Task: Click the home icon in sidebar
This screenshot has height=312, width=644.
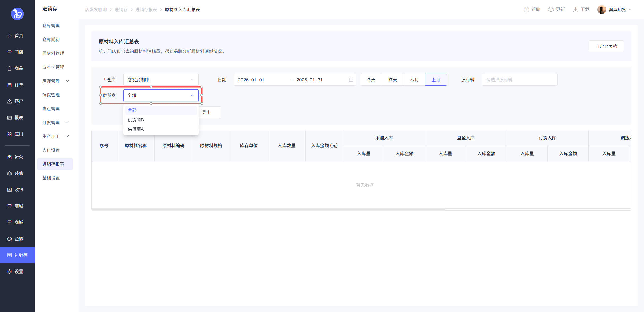Action: 10,36
